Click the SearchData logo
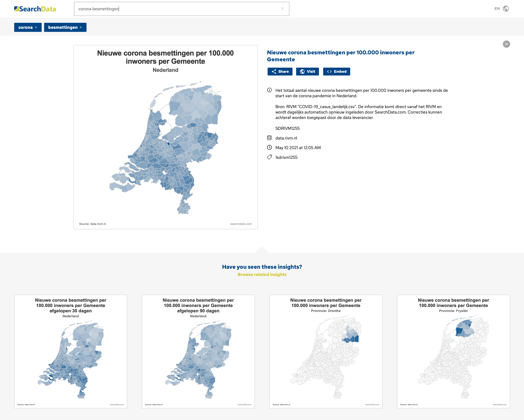Viewport: 524px width, 420px height. click(35, 8)
